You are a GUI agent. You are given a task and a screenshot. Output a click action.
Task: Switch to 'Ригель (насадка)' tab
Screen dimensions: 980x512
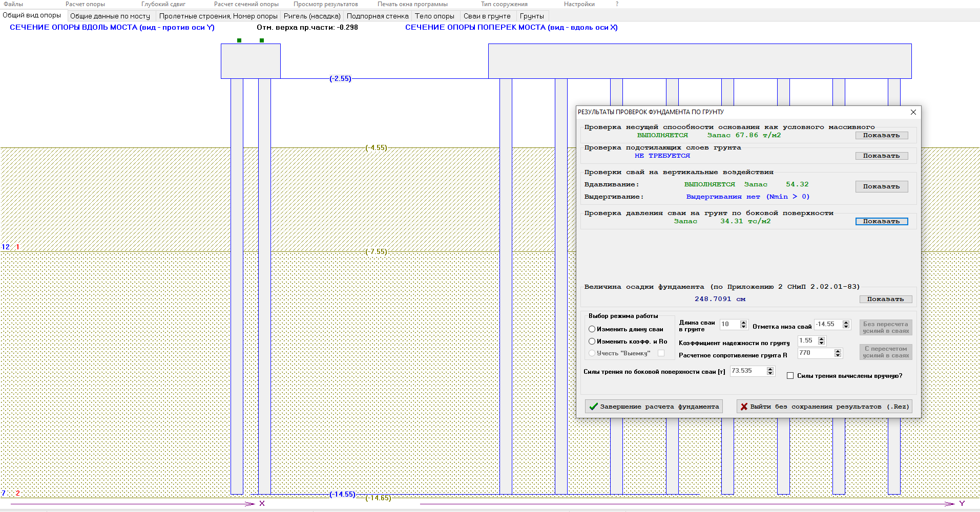click(312, 16)
